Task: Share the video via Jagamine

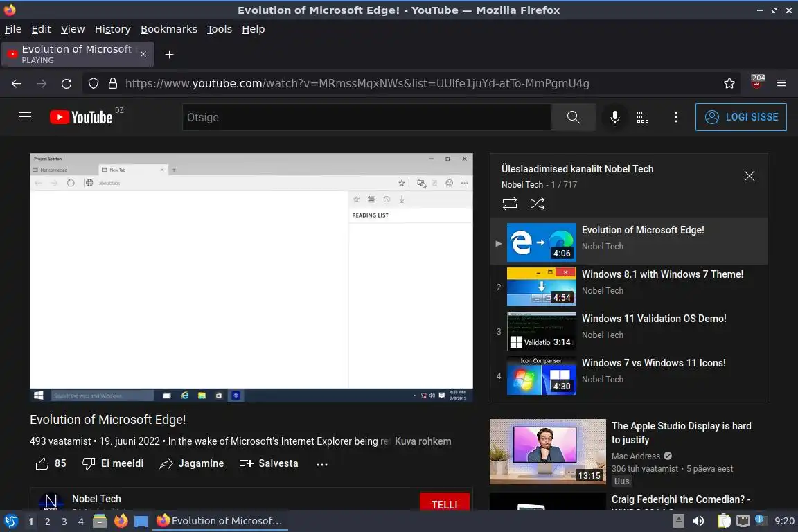Action: pos(191,463)
